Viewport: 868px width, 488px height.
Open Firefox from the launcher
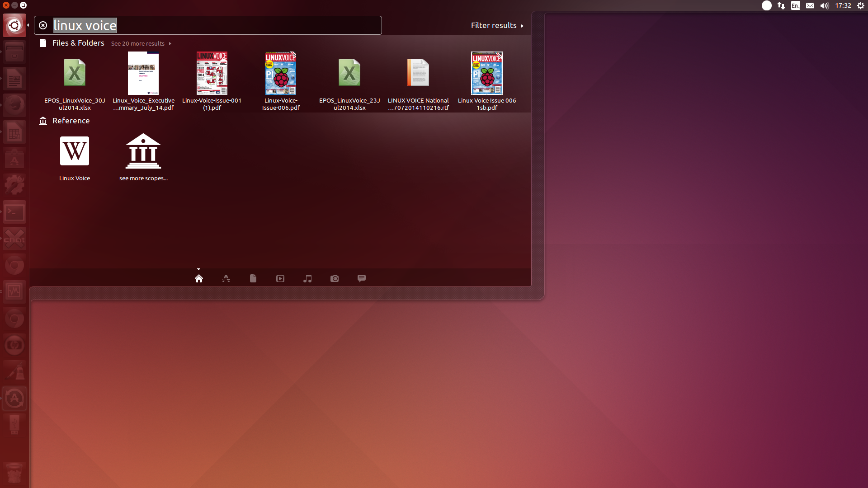(14, 106)
